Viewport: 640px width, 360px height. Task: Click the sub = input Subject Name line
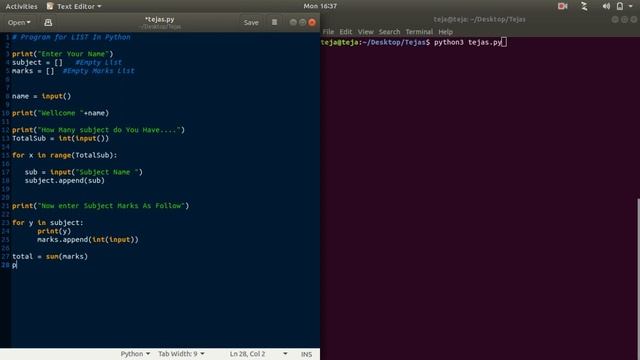coord(84,172)
